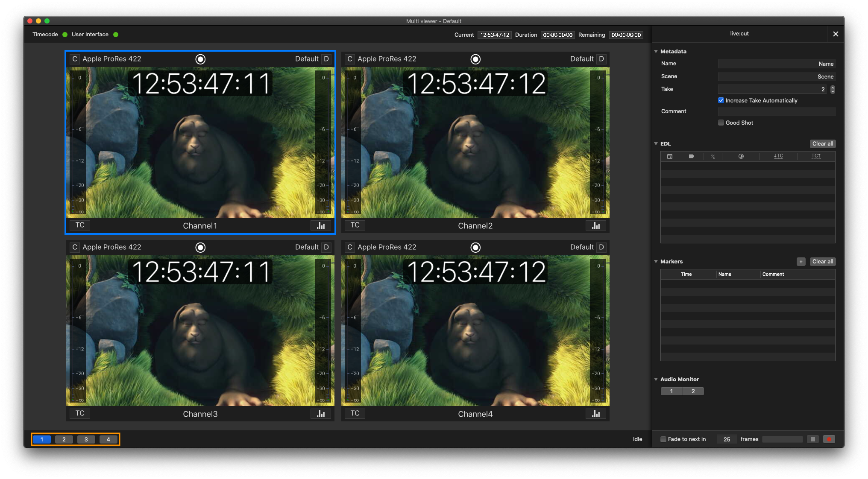Image resolution: width=868 pixels, height=479 pixels.
Task: Select channel tab 4 in bottom bar
Action: click(108, 439)
